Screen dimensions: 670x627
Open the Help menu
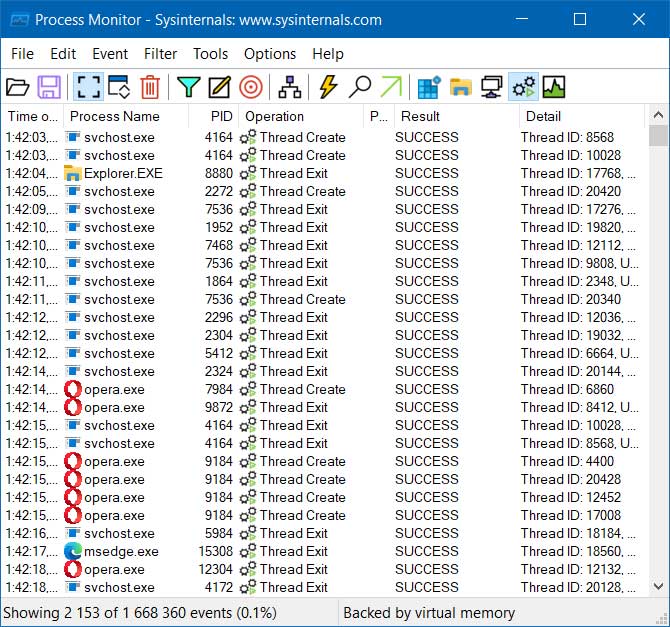pos(328,54)
